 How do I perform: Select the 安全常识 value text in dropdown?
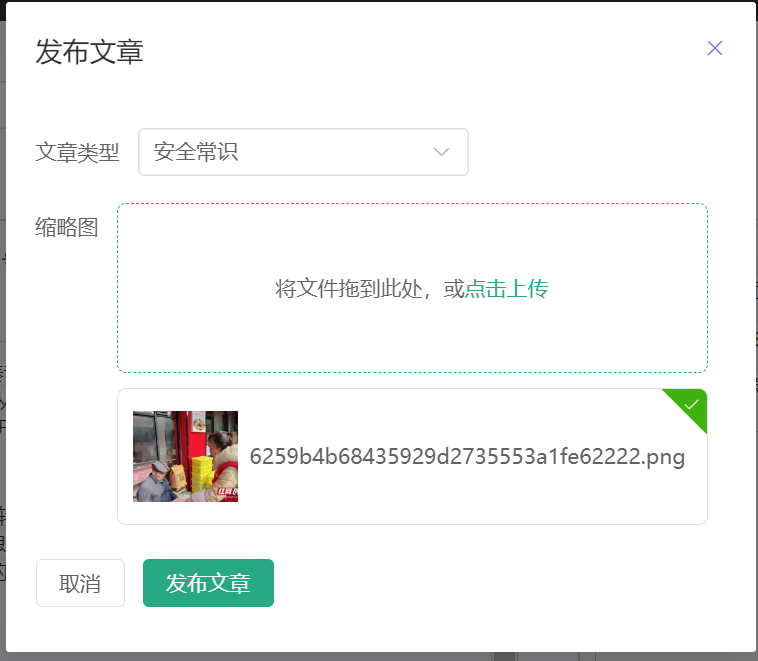tap(196, 152)
